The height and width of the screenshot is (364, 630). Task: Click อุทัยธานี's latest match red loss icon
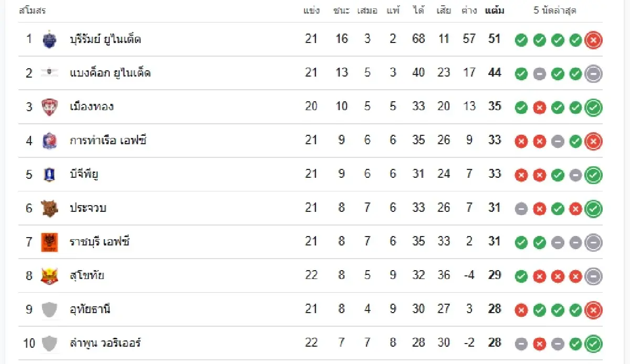[593, 310]
